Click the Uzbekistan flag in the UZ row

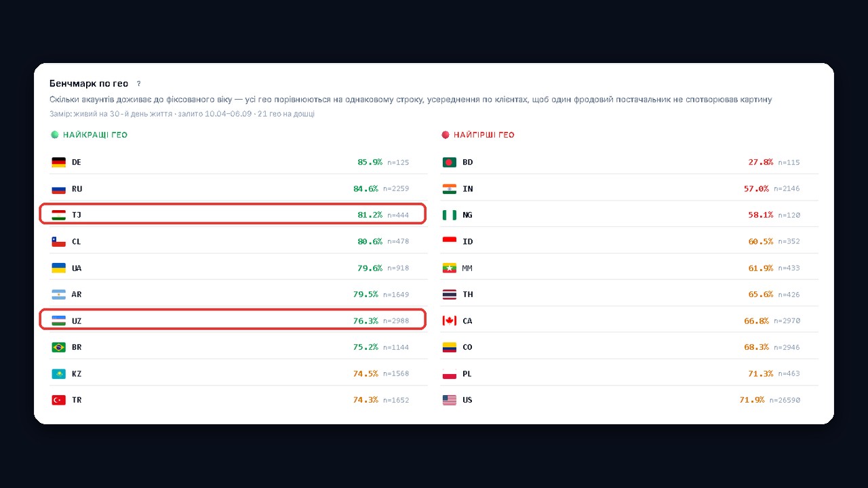pyautogui.click(x=58, y=321)
